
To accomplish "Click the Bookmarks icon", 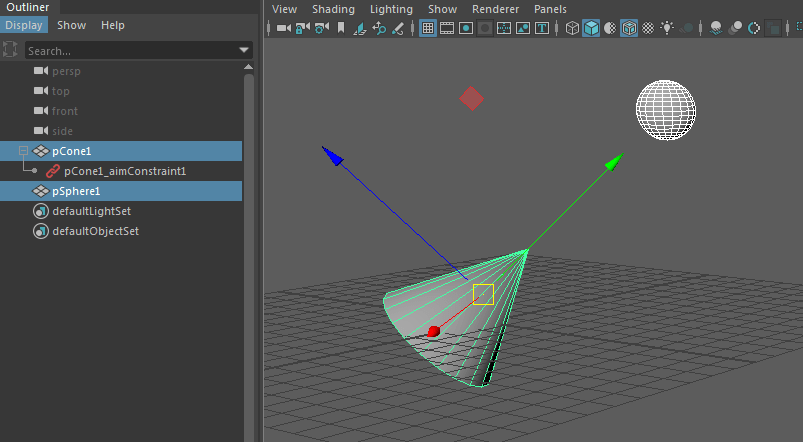I will click(341, 28).
